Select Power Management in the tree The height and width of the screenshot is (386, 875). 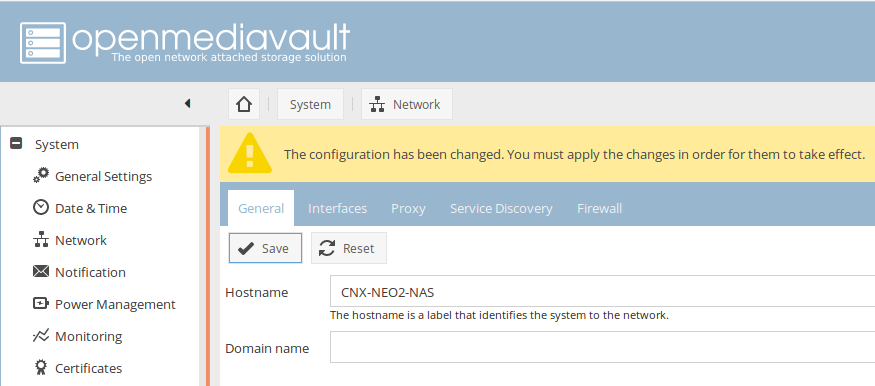115,304
